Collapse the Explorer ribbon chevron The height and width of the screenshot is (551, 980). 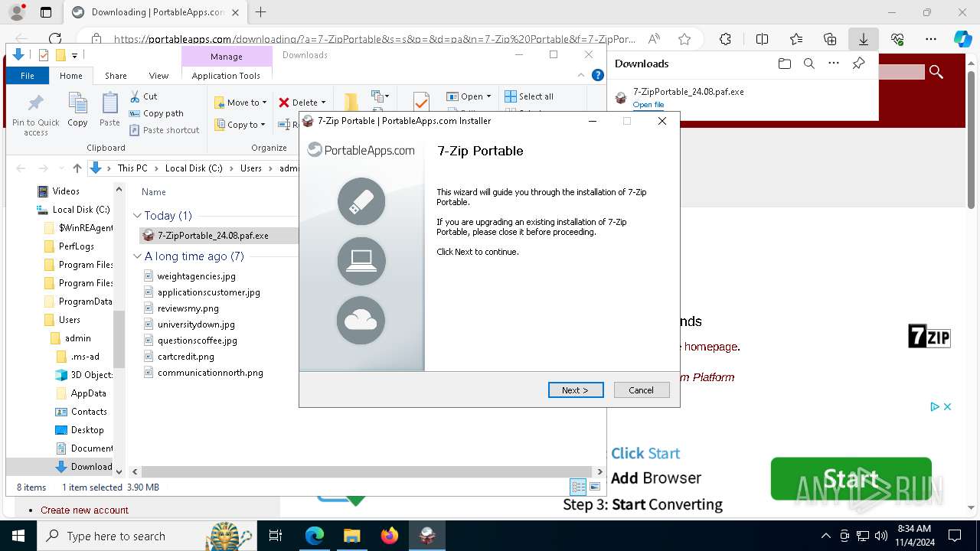582,75
